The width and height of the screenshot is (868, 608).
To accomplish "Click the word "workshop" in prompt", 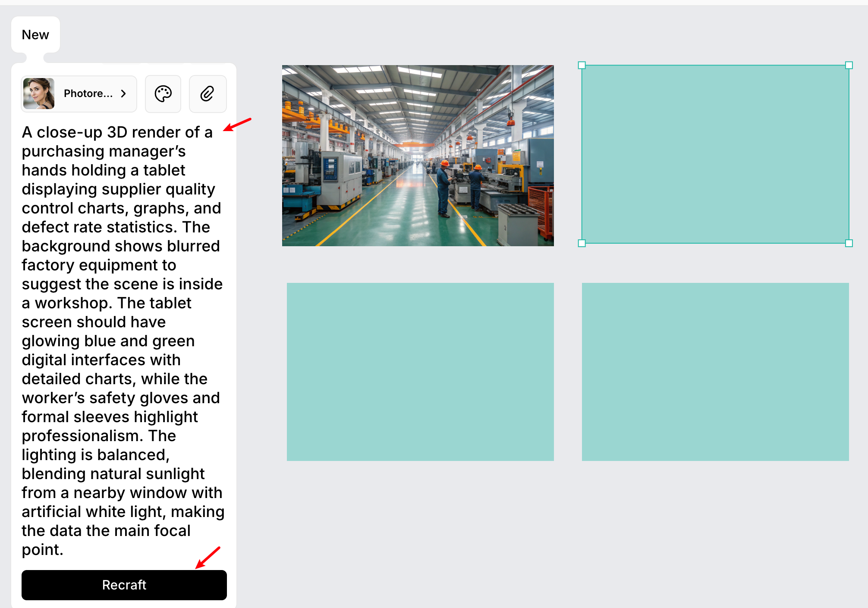I will coord(71,303).
